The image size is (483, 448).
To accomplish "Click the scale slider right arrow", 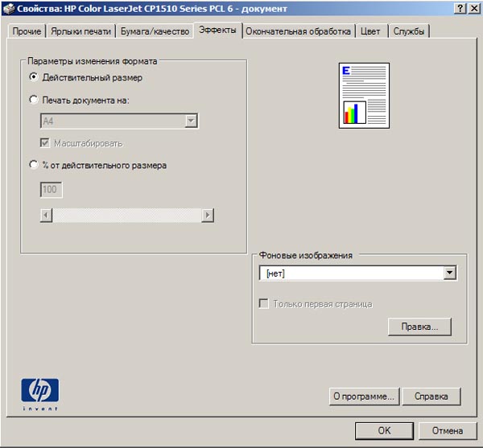I will [208, 215].
